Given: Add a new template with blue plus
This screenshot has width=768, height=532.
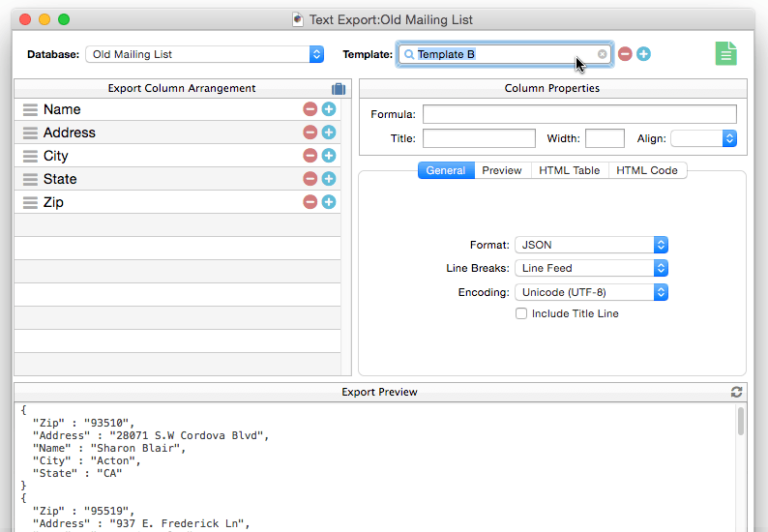Looking at the screenshot, I should pyautogui.click(x=643, y=54).
